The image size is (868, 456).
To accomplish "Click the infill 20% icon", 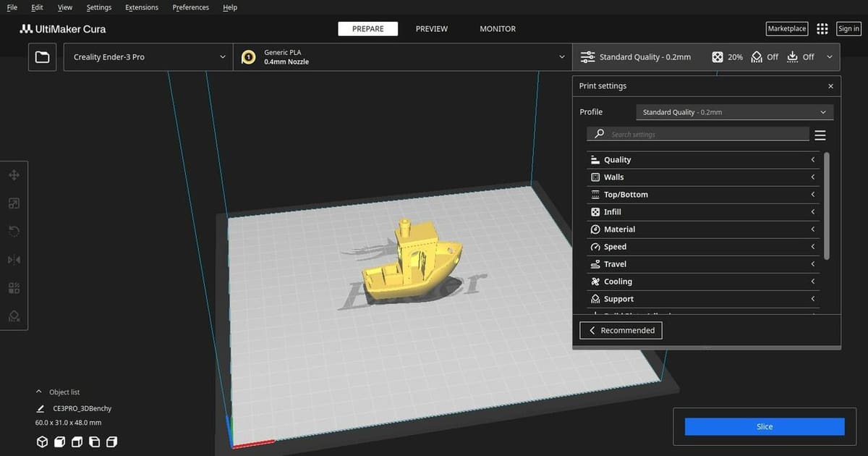I will [717, 57].
